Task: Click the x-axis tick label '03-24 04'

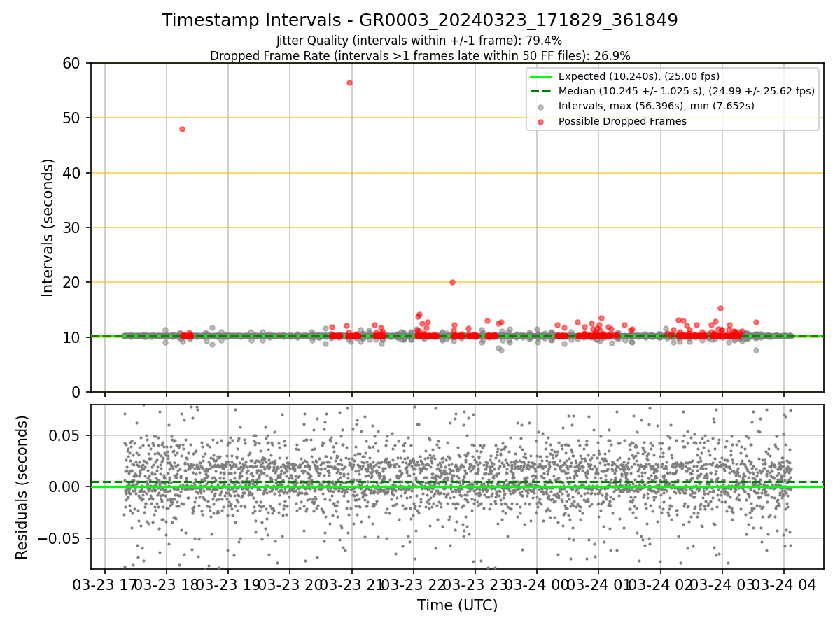Action: tap(783, 584)
